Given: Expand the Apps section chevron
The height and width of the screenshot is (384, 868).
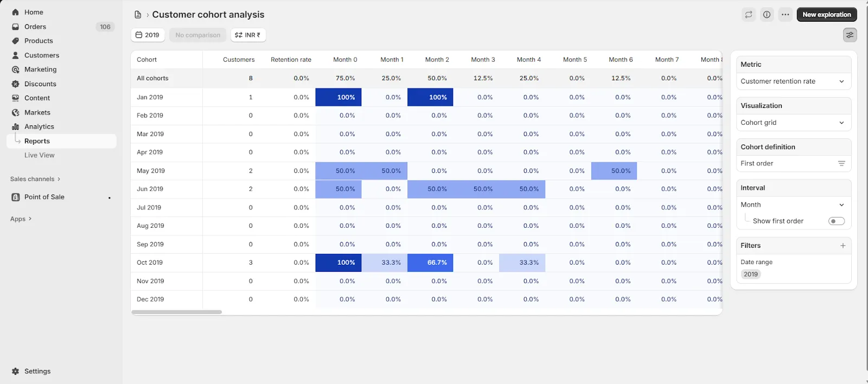Looking at the screenshot, I should (30, 219).
